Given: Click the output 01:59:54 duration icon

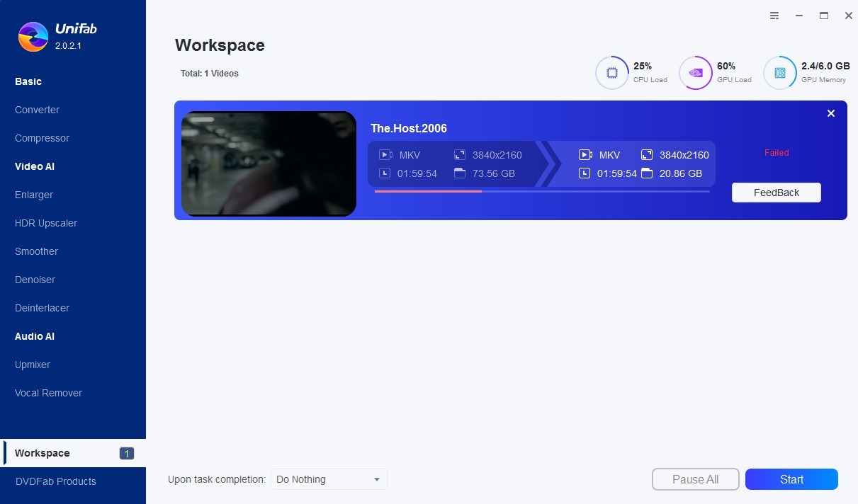Looking at the screenshot, I should (585, 173).
